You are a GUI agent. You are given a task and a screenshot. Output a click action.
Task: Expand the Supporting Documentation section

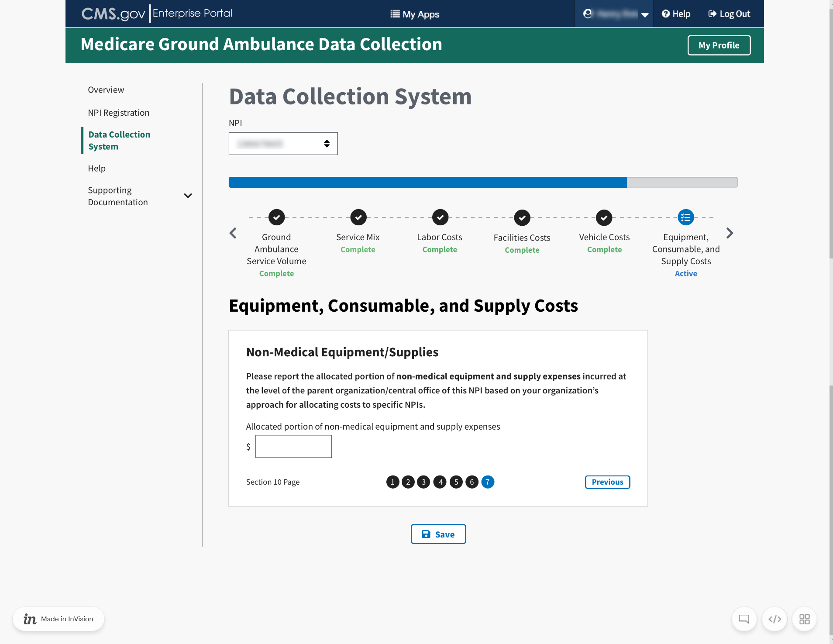point(188,196)
